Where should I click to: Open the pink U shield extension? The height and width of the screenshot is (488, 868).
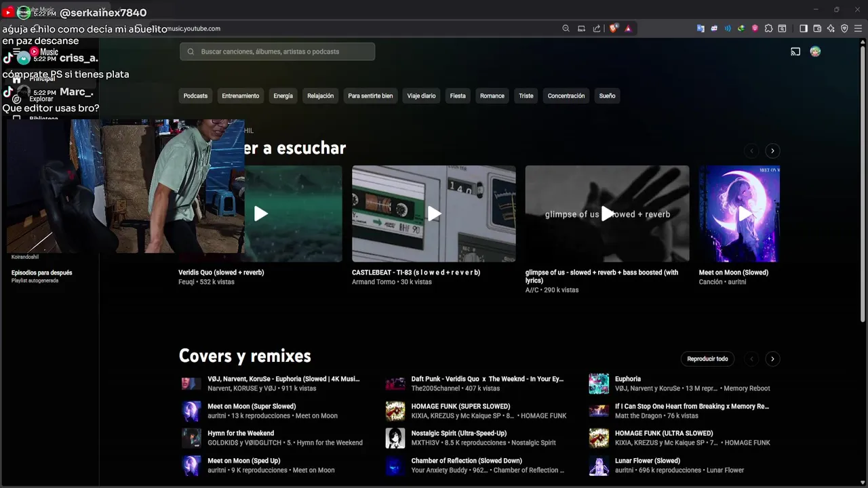tap(755, 28)
